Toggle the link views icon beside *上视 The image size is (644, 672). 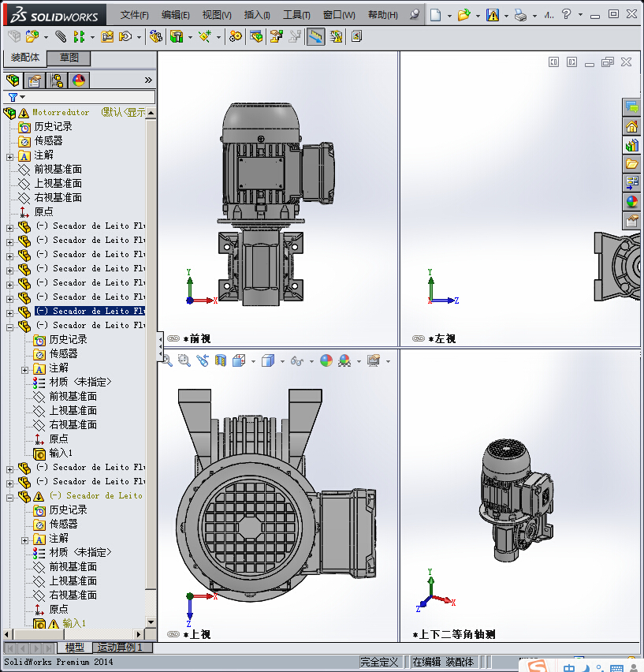173,634
